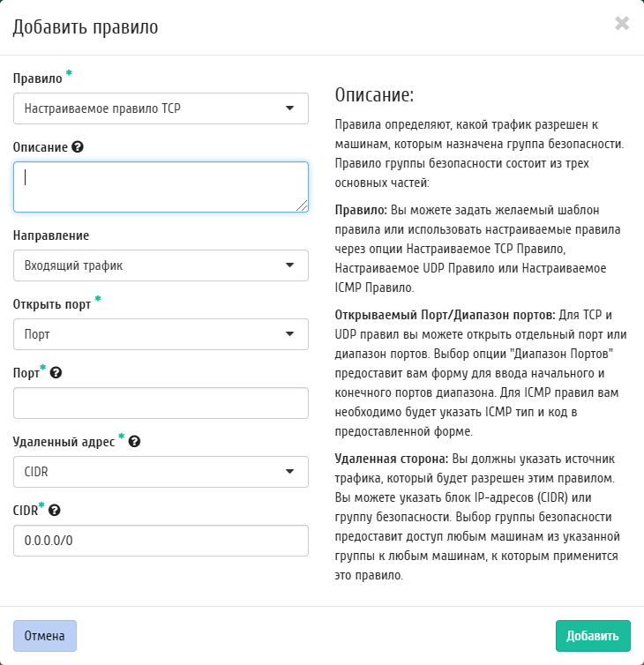This screenshot has height=665, width=644.
Task: Click the Добавить правило dialog title
Action: 86,27
